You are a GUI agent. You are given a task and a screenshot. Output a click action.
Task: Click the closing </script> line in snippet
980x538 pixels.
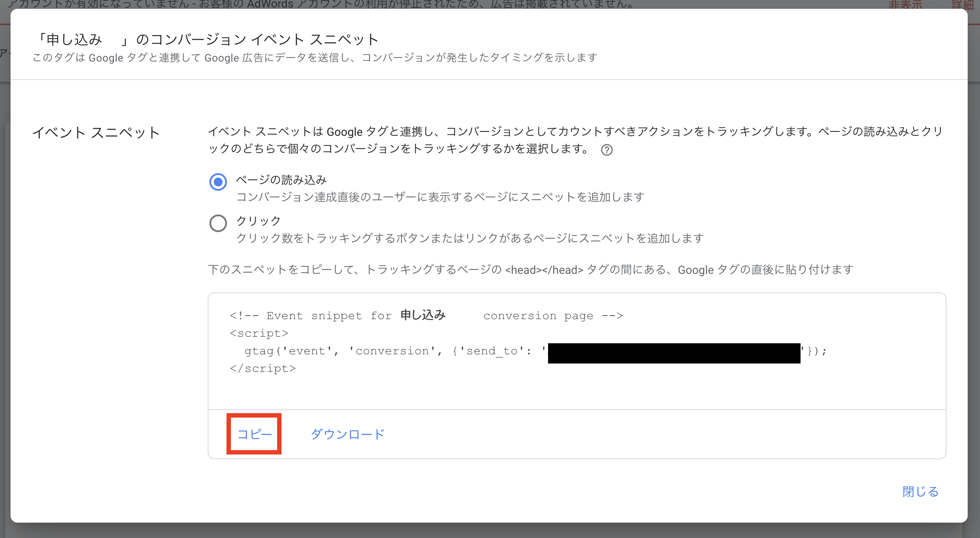263,369
